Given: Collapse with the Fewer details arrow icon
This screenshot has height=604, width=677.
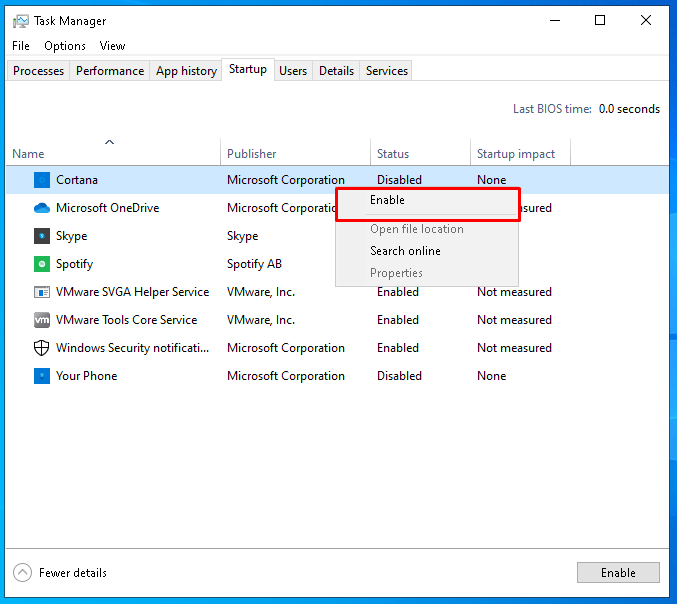Looking at the screenshot, I should point(22,572).
